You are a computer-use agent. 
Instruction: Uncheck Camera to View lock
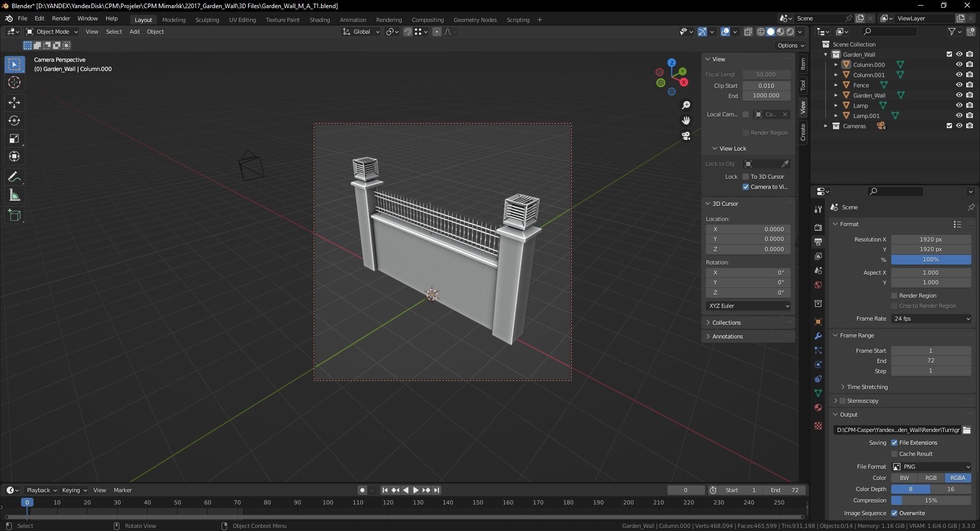(x=746, y=187)
